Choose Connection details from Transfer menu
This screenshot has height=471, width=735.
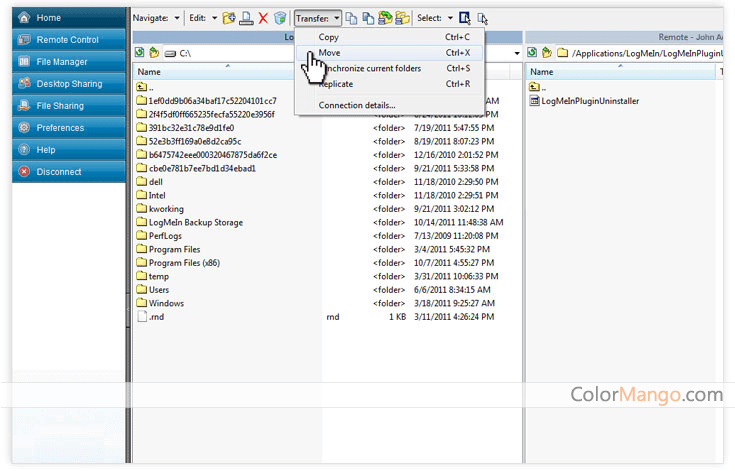(357, 105)
